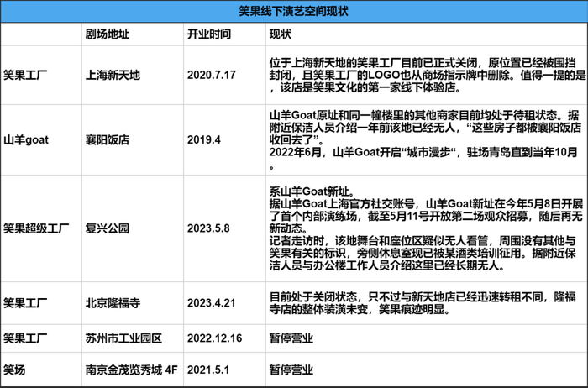
Task: Click status text starting 山羊Goat原址和同一幢楼里
Action: coord(425,139)
